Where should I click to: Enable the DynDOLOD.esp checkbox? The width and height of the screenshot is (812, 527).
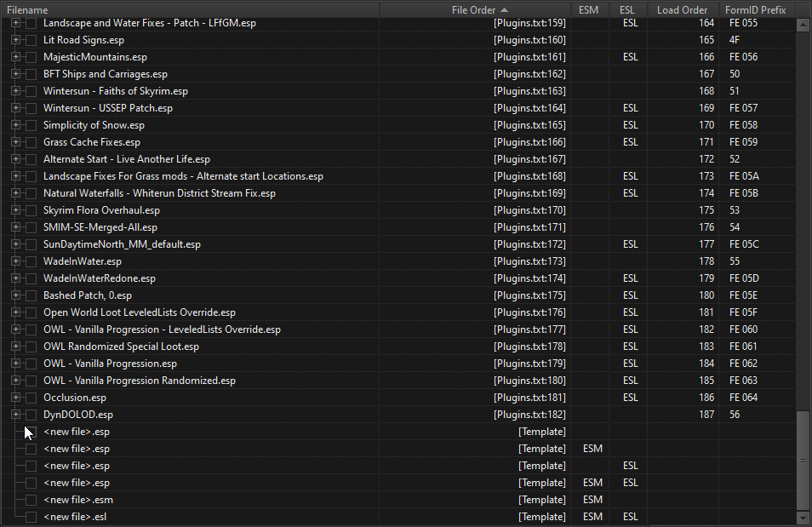(x=31, y=415)
